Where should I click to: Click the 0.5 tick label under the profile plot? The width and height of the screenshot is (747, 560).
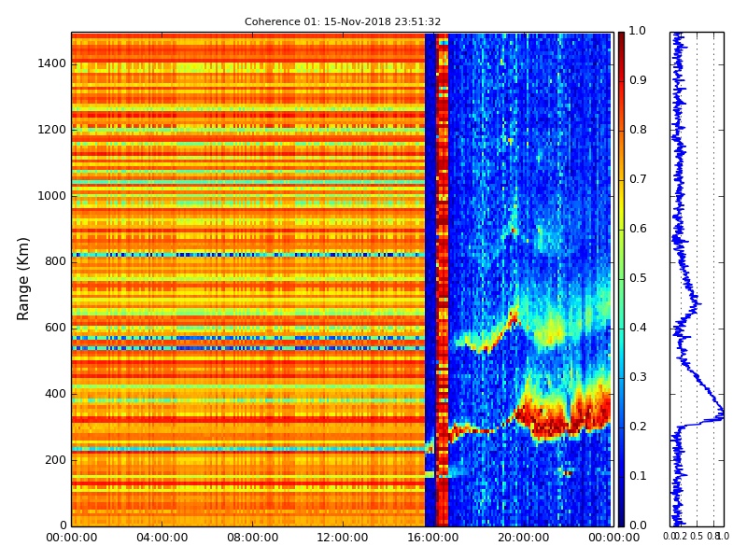[x=697, y=537]
